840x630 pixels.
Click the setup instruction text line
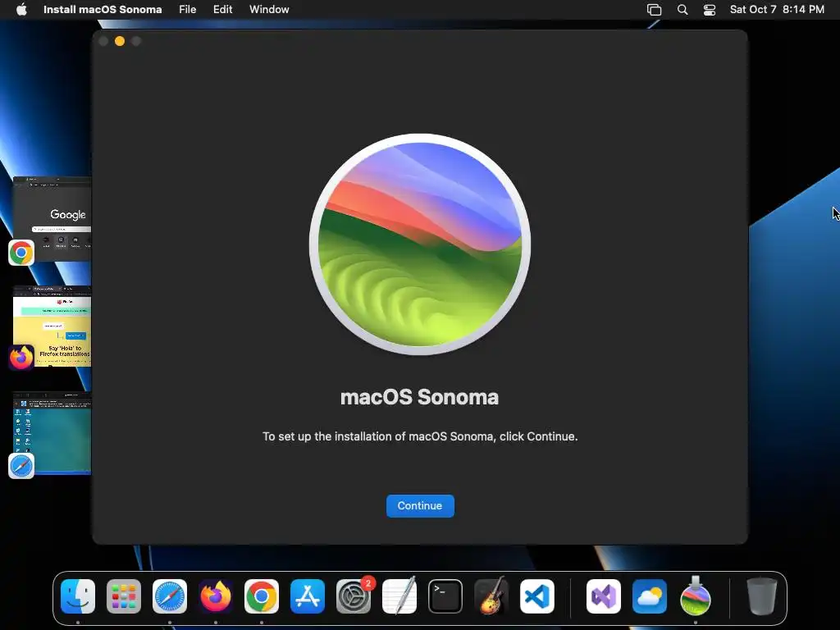tap(420, 436)
